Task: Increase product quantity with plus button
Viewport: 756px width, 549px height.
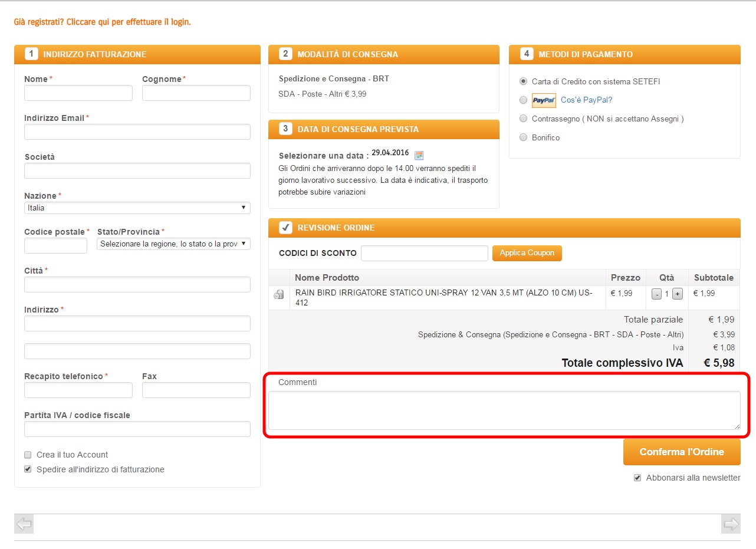Action: click(x=677, y=294)
